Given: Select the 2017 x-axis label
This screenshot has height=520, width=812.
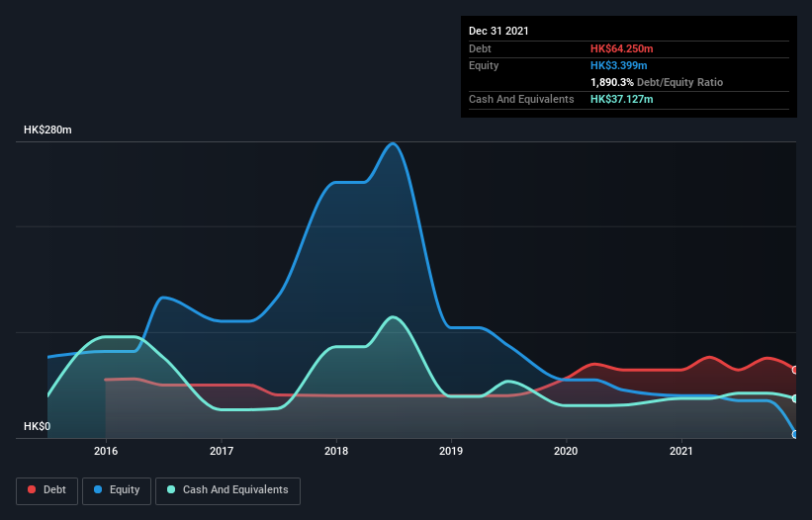Looking at the screenshot, I should tap(222, 451).
